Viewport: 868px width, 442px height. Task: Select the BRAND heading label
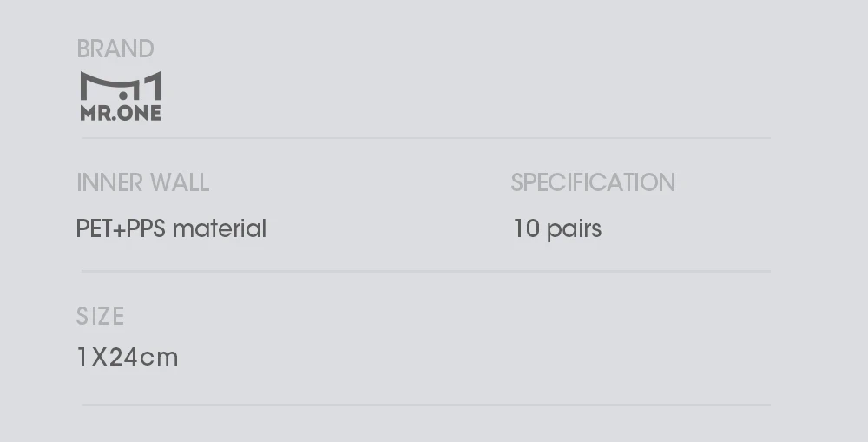pyautogui.click(x=115, y=49)
